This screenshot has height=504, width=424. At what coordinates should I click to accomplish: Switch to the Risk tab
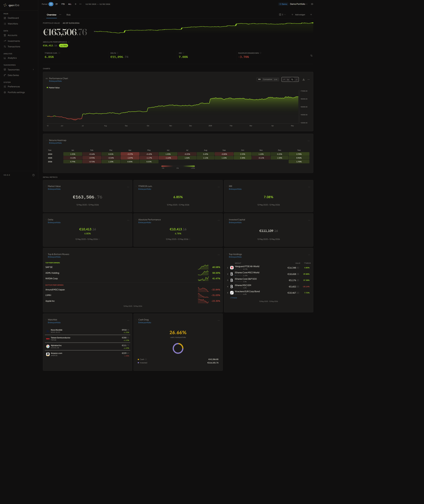pos(69,15)
